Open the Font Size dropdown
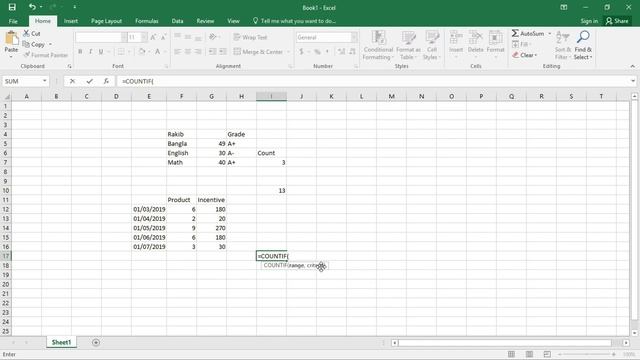 [144, 37]
